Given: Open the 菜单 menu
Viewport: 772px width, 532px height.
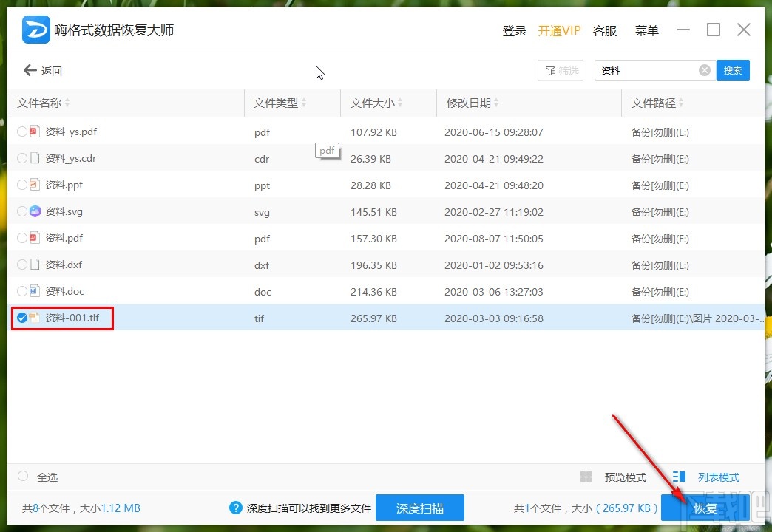Looking at the screenshot, I should tap(646, 31).
